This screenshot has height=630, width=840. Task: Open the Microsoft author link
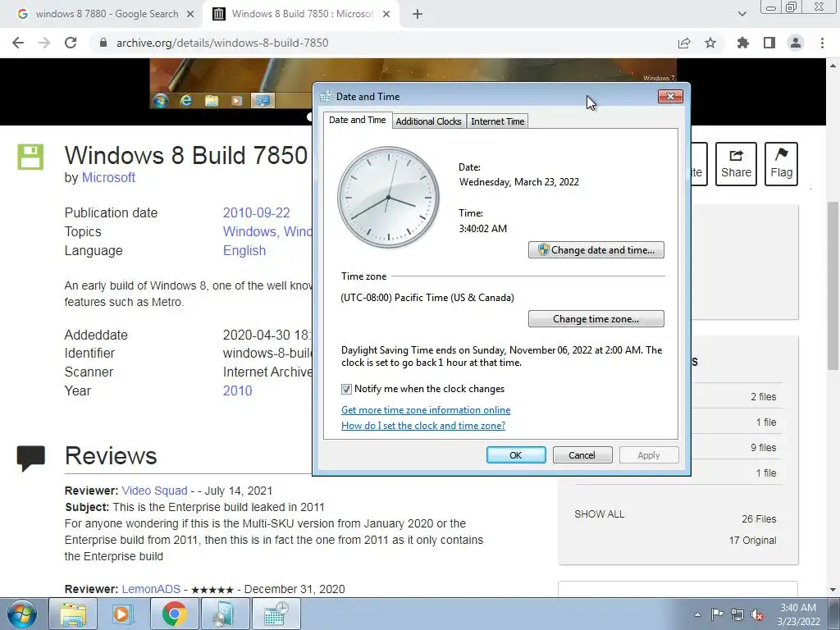point(108,177)
